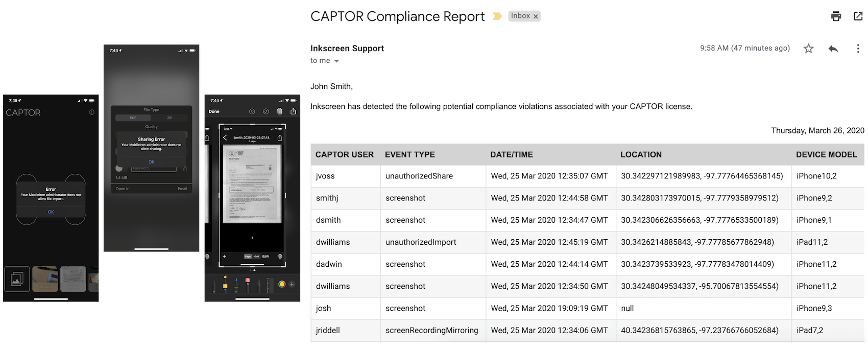This screenshot has height=347, width=868.
Task: Select the blue pencil markup tool
Action: (x=236, y=285)
